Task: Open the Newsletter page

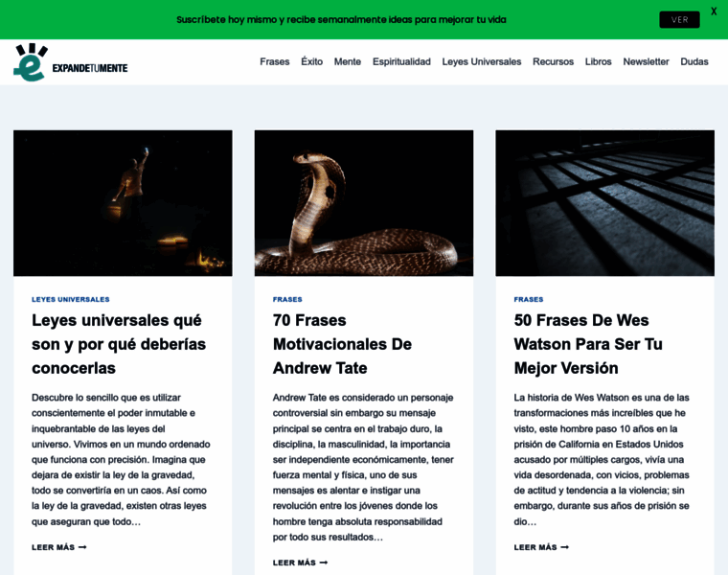Action: click(x=646, y=61)
